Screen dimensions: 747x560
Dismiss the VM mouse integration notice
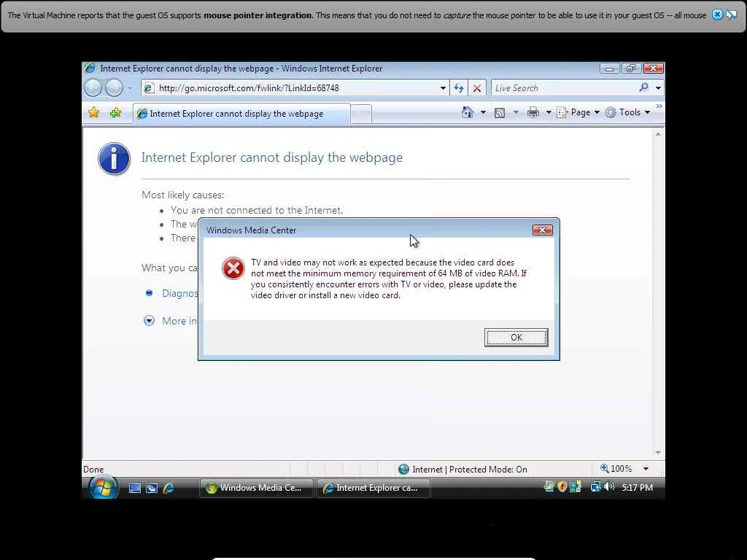(717, 15)
